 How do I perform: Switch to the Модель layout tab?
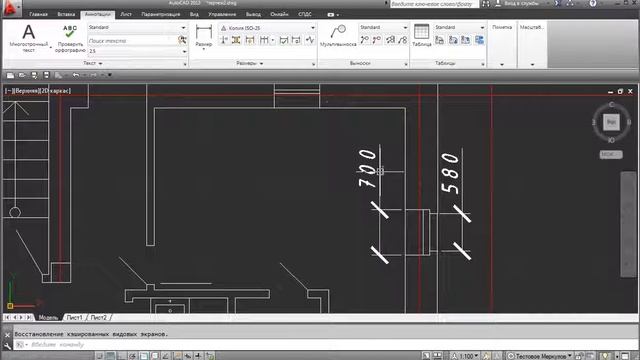pyautogui.click(x=48, y=318)
